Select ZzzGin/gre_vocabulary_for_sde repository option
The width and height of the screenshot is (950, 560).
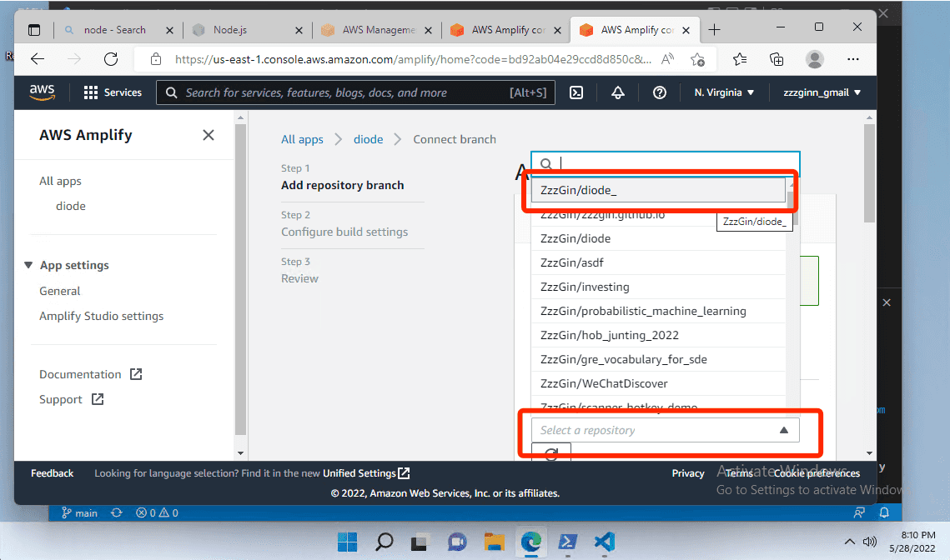(659, 360)
